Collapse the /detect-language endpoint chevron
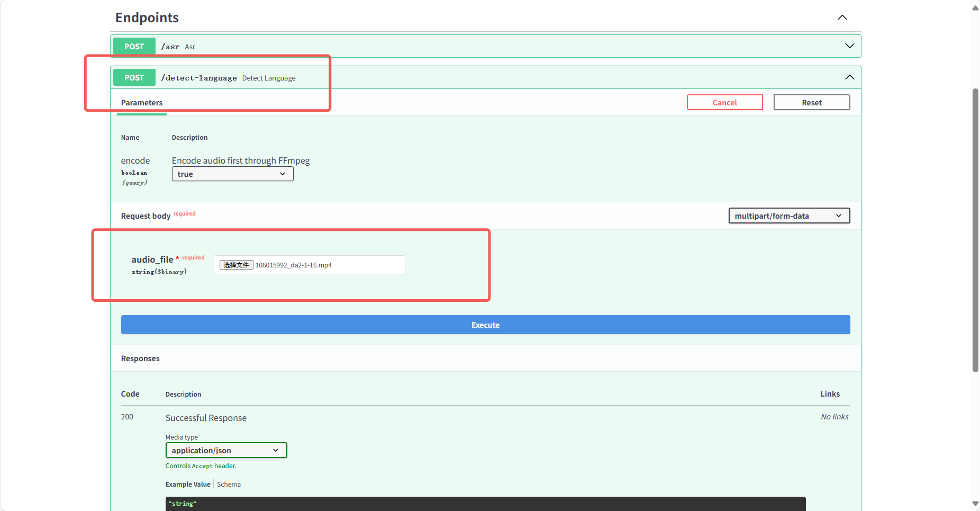980x511 pixels. pyautogui.click(x=849, y=77)
